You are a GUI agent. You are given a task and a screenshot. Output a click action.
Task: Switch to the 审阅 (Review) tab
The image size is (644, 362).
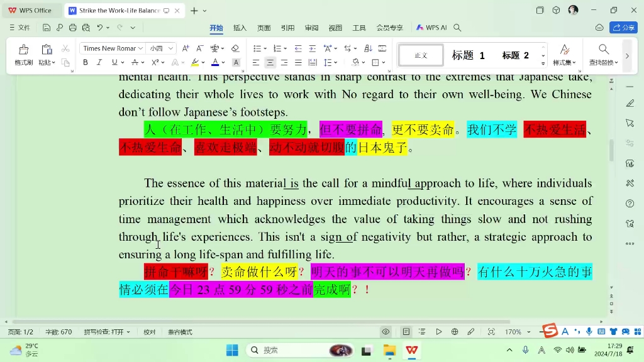(311, 28)
